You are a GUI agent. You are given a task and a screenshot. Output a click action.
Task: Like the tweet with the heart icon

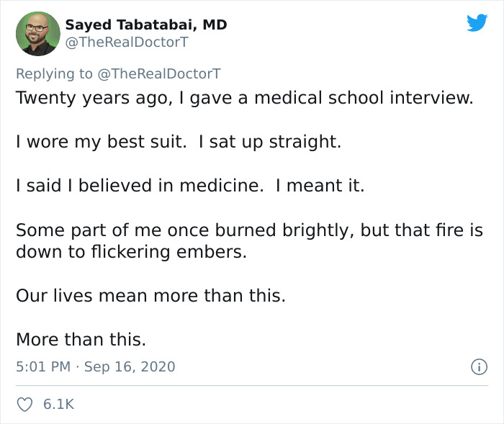point(24,405)
